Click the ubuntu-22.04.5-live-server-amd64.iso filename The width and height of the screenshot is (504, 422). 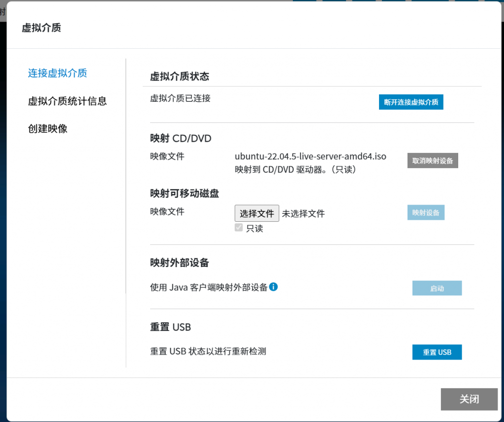310,156
